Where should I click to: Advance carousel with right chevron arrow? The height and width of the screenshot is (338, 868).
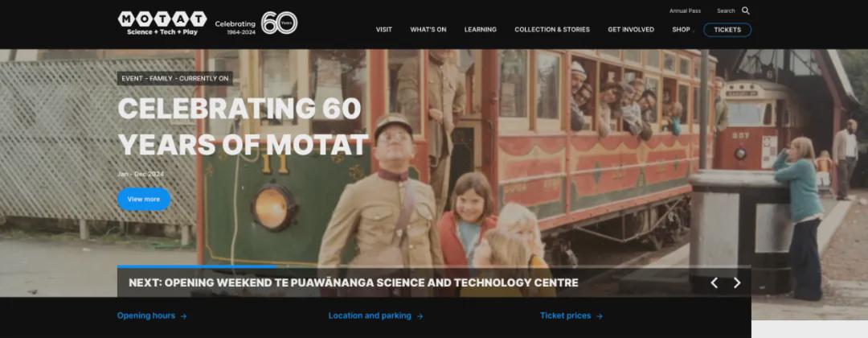point(737,283)
